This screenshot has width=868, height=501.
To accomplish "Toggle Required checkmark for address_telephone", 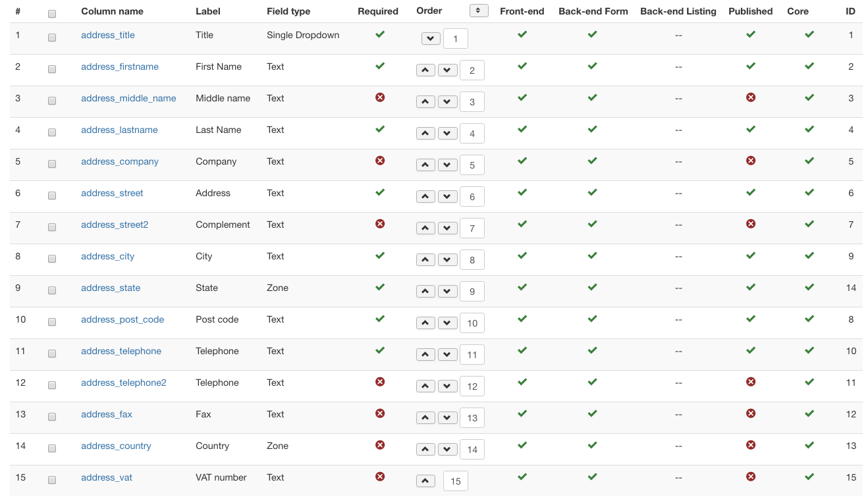I will click(380, 350).
